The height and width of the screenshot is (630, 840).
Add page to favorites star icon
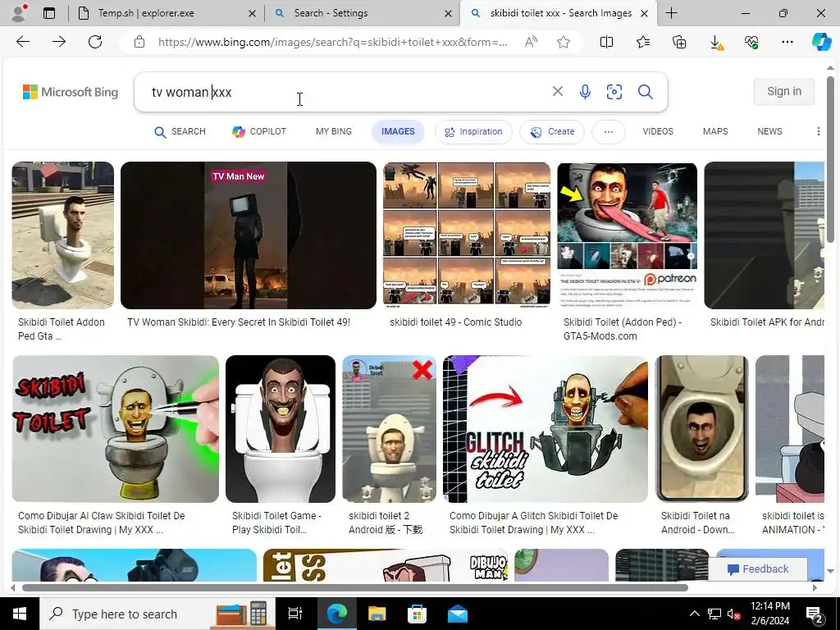[563, 42]
